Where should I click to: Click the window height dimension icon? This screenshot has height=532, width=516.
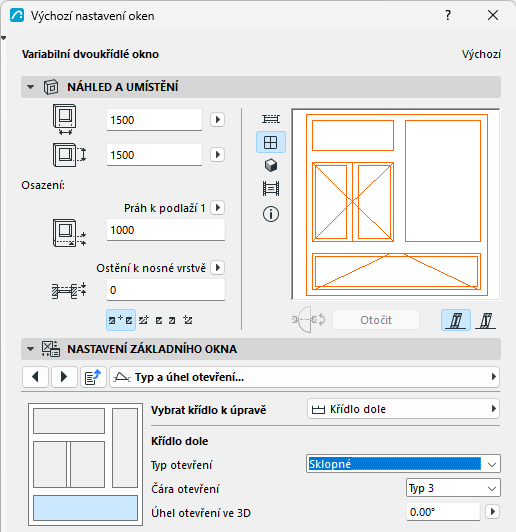pos(69,155)
